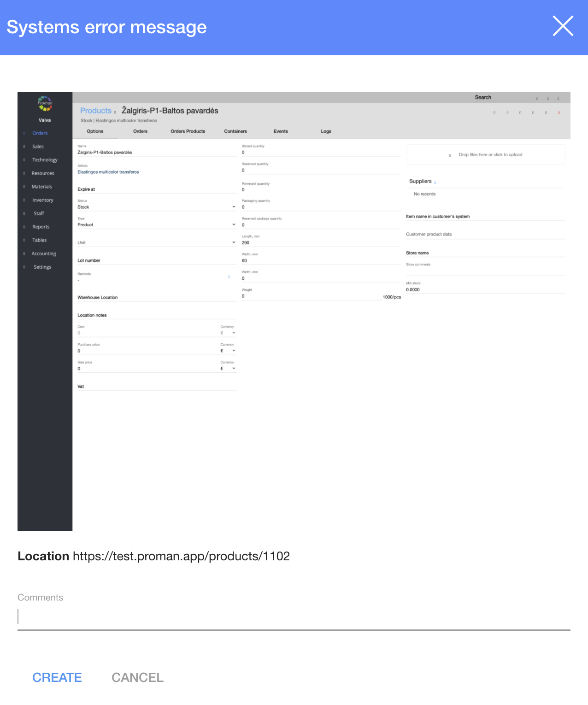The width and height of the screenshot is (588, 705).
Task: Open the Logs tab
Action: pyautogui.click(x=326, y=131)
